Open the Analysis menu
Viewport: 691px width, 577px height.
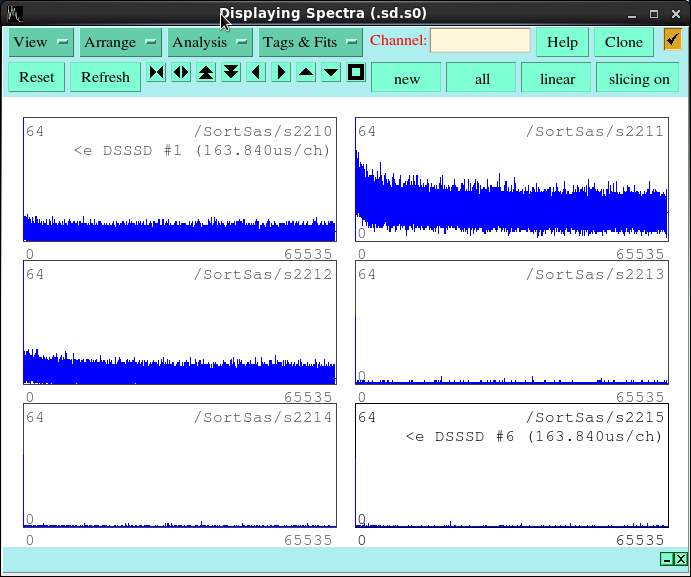210,42
